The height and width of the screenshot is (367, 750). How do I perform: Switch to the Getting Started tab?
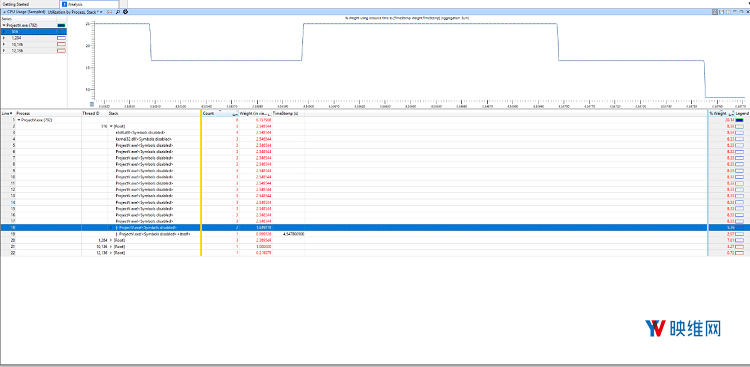[x=15, y=4]
